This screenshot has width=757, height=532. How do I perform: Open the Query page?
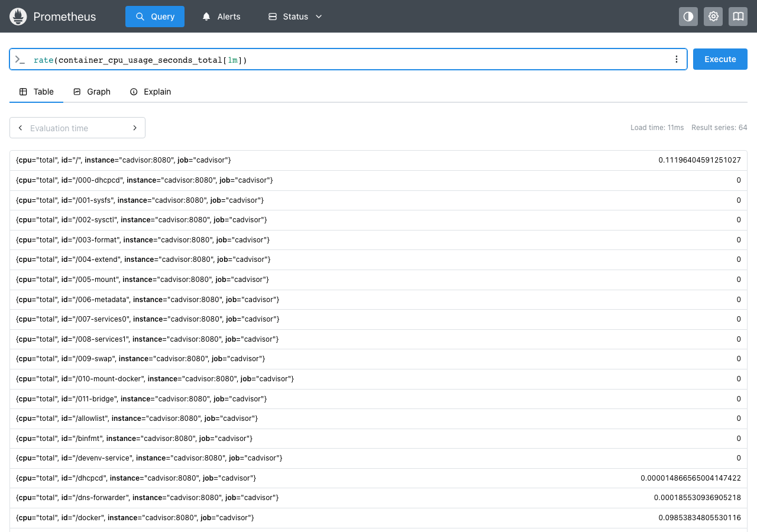(155, 17)
